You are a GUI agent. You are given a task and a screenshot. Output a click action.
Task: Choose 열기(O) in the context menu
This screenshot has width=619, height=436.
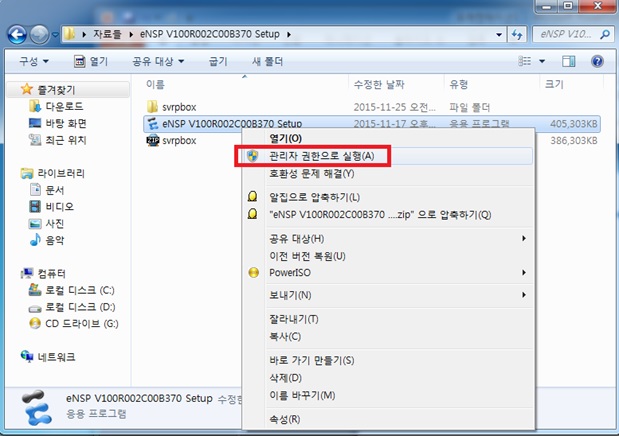coord(388,138)
